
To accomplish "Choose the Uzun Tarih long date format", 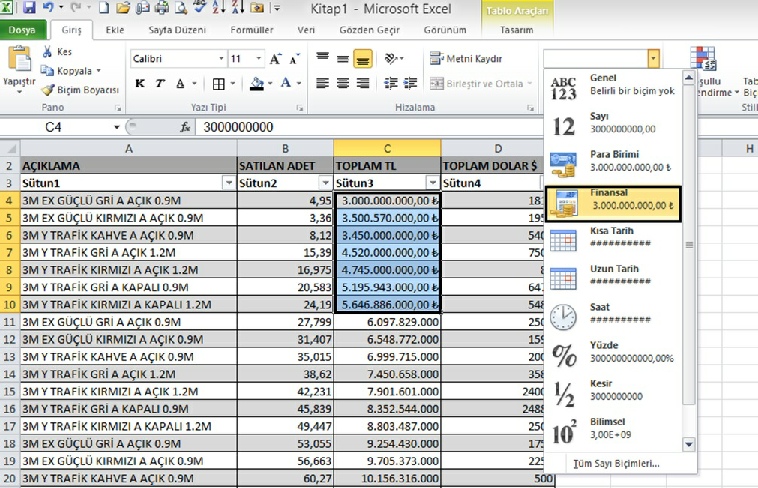I will click(613, 279).
